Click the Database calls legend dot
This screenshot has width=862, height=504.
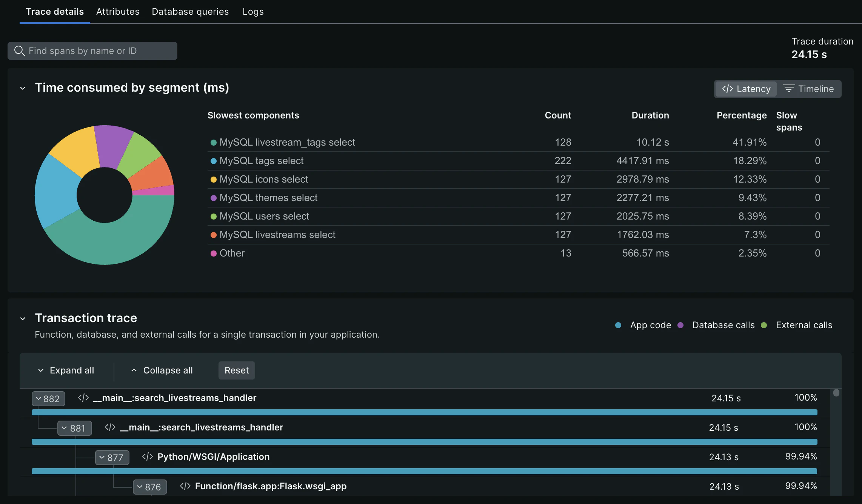(x=680, y=325)
